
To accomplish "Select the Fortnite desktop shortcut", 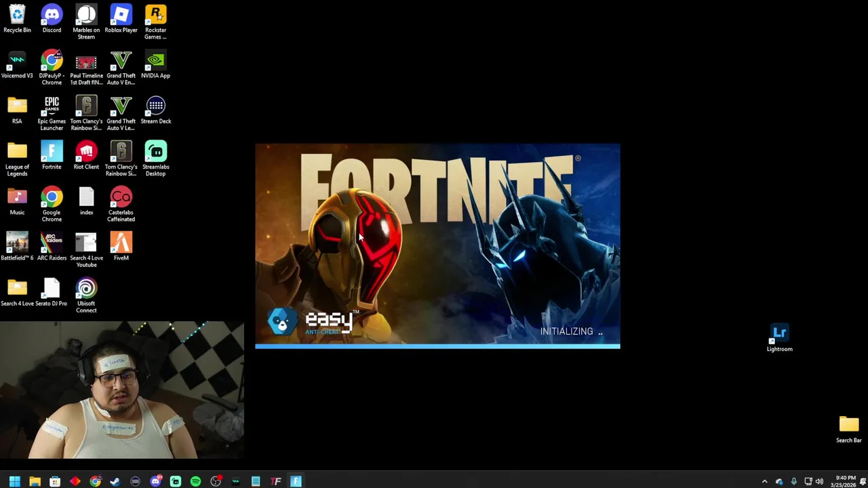I will pyautogui.click(x=52, y=155).
